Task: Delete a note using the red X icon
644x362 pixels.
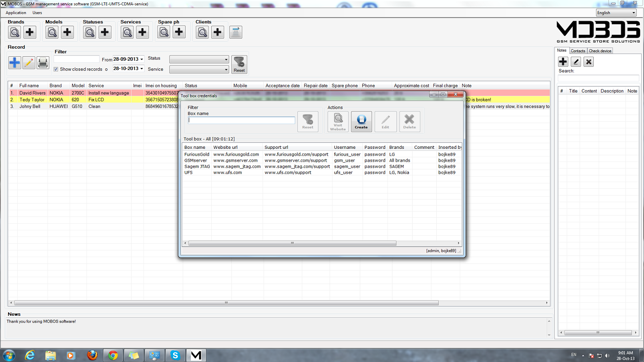Action: (x=588, y=62)
